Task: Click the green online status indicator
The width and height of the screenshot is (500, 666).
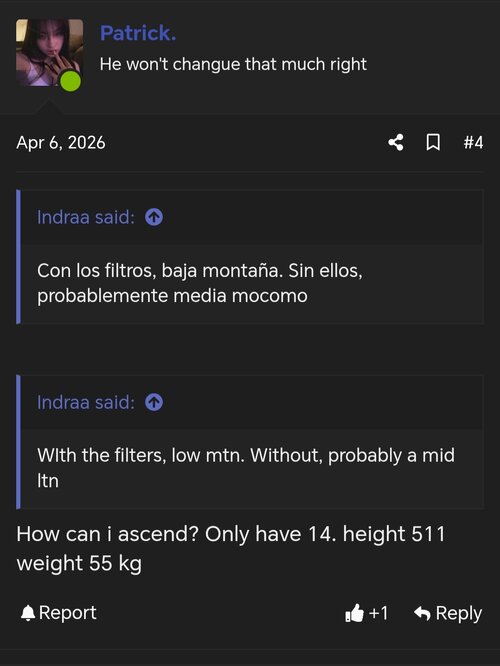Action: click(71, 81)
